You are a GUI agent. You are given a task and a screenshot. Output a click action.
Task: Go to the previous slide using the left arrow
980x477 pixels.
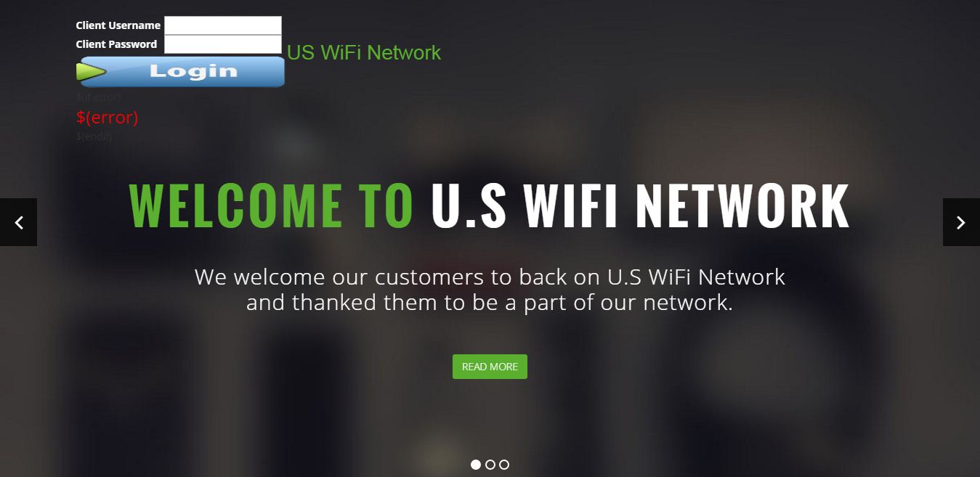[x=18, y=222]
